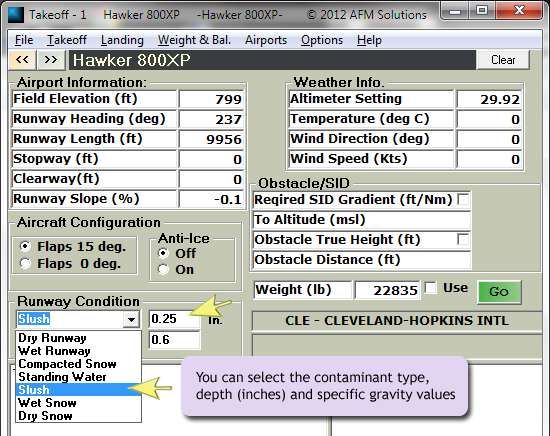Choose Dry Snow from the list
Image resolution: width=550 pixels, height=436 pixels.
(79, 416)
